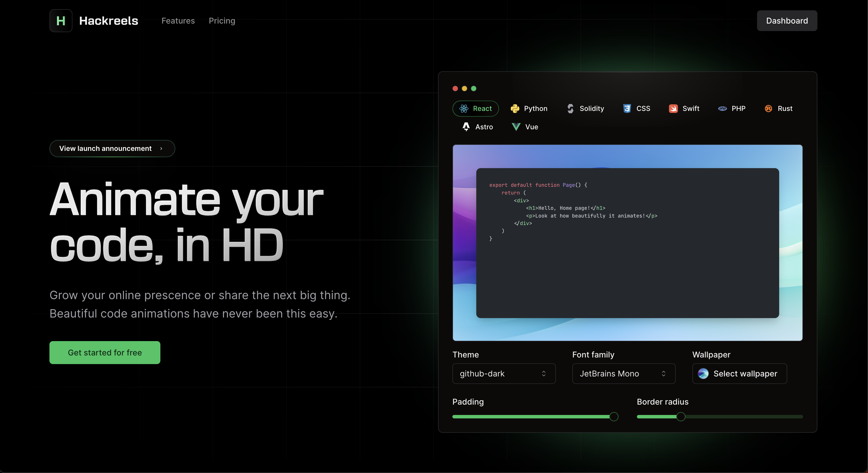Click the Border radius slider handle
The width and height of the screenshot is (868, 473).
tap(681, 417)
